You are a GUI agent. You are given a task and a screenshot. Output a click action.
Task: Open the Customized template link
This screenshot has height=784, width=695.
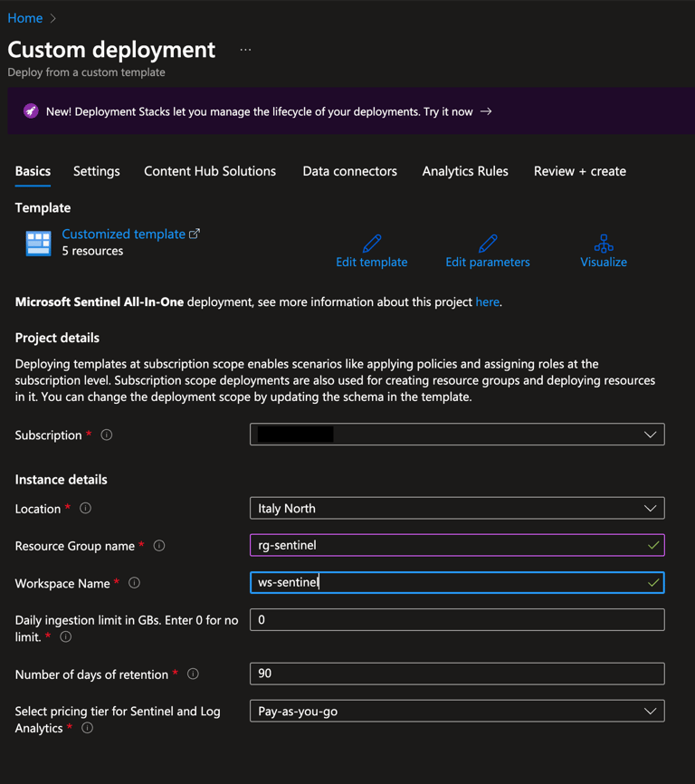tap(123, 234)
